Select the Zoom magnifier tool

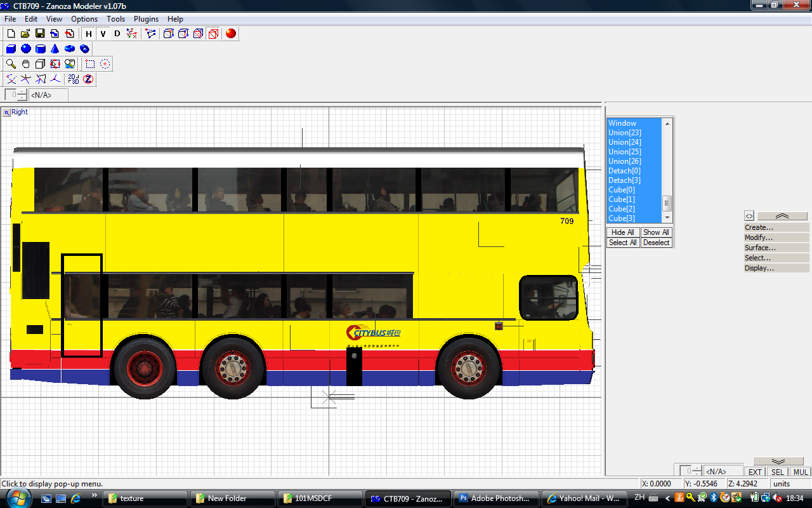(11, 64)
